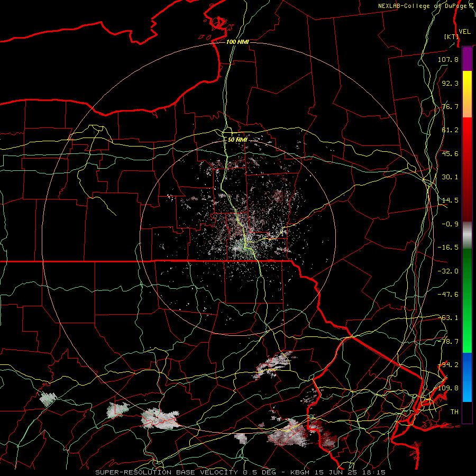Click the -32.0 velocity scale value
Viewport: 476px width, 476px height.
point(448,271)
